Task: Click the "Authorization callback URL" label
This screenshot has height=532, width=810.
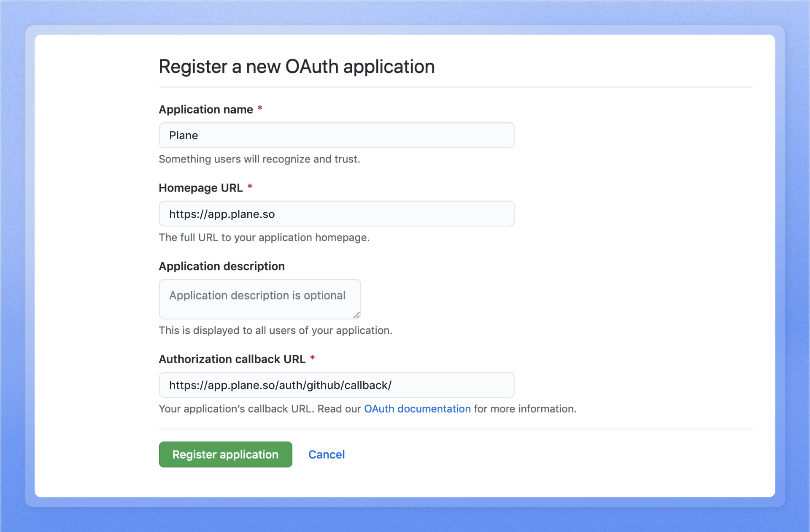Action: tap(232, 359)
